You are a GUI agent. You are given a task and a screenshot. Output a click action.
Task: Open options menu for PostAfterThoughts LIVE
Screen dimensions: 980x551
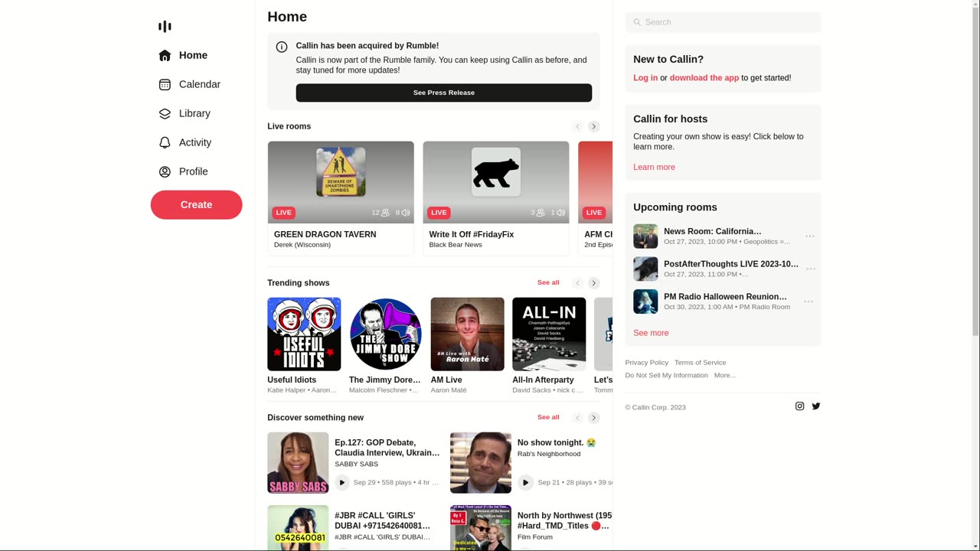(x=809, y=269)
